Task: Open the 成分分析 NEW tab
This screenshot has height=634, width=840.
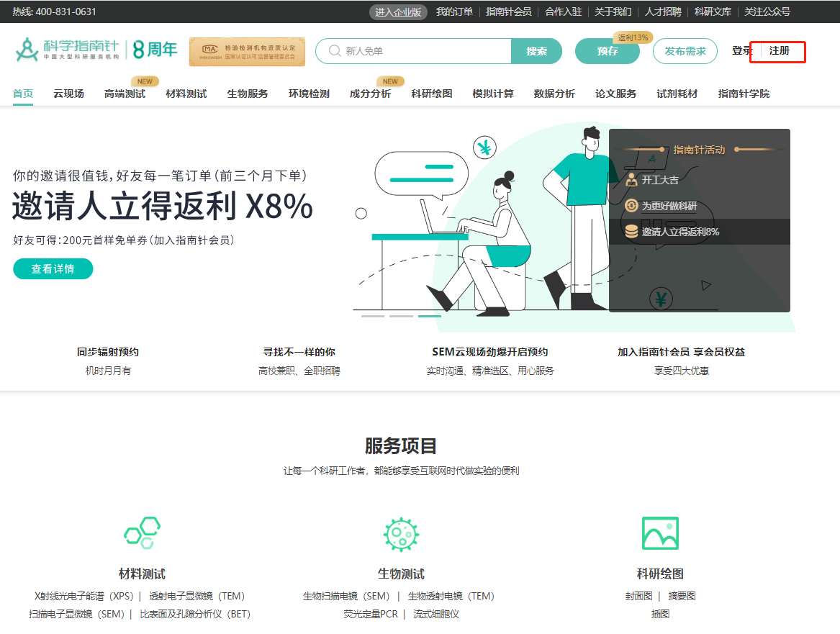Action: [x=369, y=93]
